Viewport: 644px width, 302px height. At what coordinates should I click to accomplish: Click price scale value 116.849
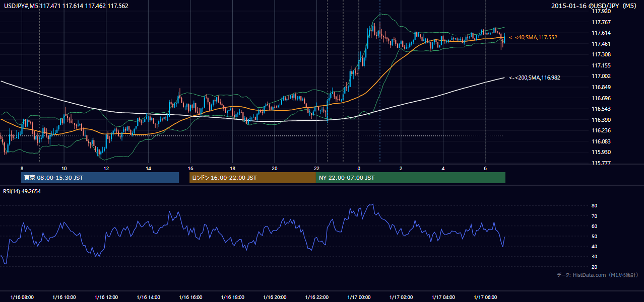click(601, 87)
